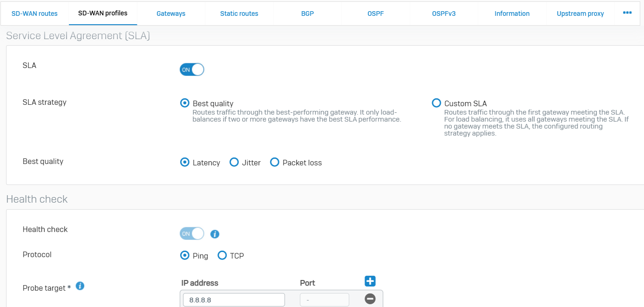644x307 pixels.
Task: Go to the Static routes tab
Action: [239, 14]
